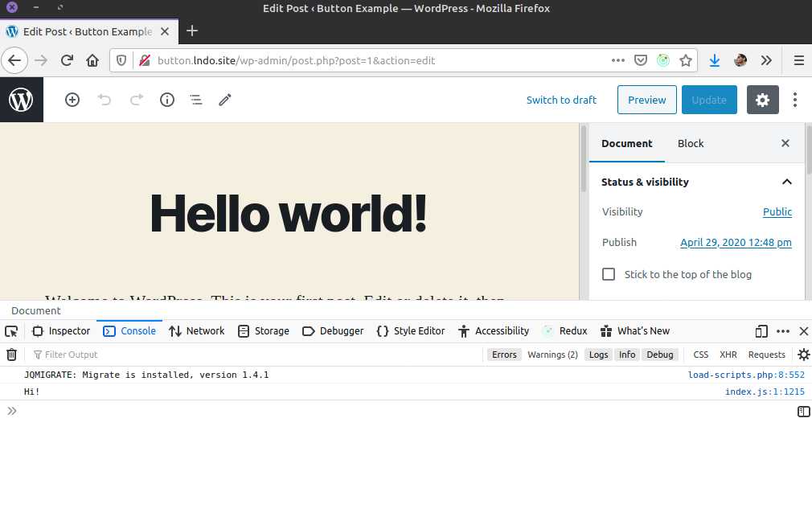Click the Switch to draft link
This screenshot has width=812, height=529.
coord(561,100)
